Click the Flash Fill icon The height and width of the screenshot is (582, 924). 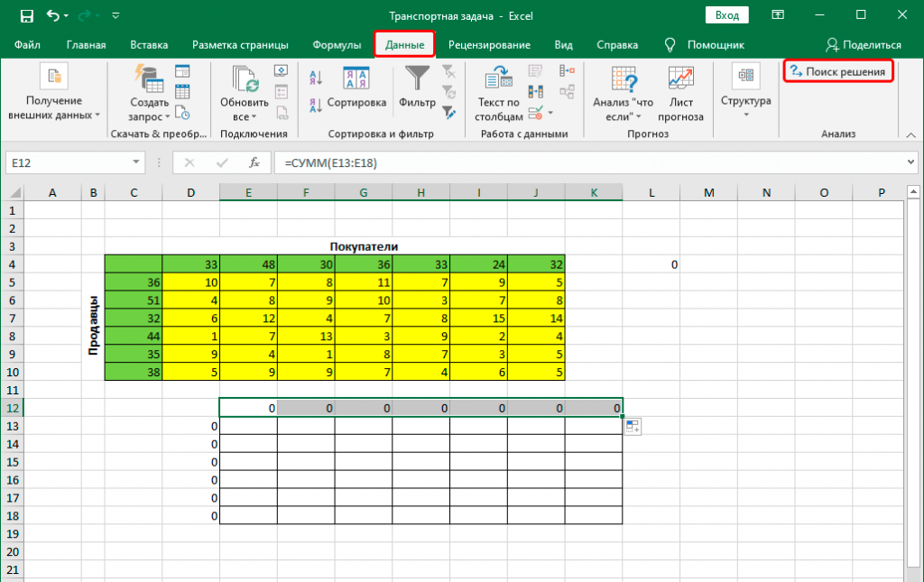click(535, 71)
